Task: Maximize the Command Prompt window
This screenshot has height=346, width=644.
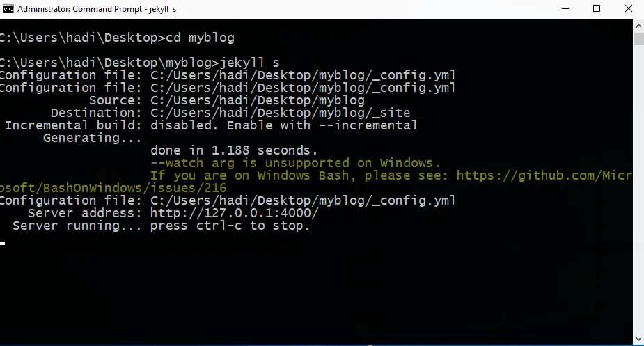Action: click(597, 8)
